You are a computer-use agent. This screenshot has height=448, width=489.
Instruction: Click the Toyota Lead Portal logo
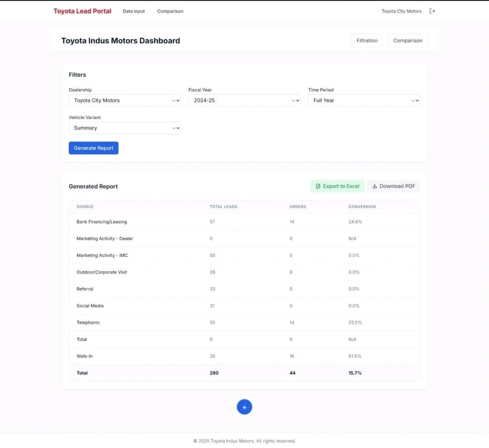coord(82,11)
